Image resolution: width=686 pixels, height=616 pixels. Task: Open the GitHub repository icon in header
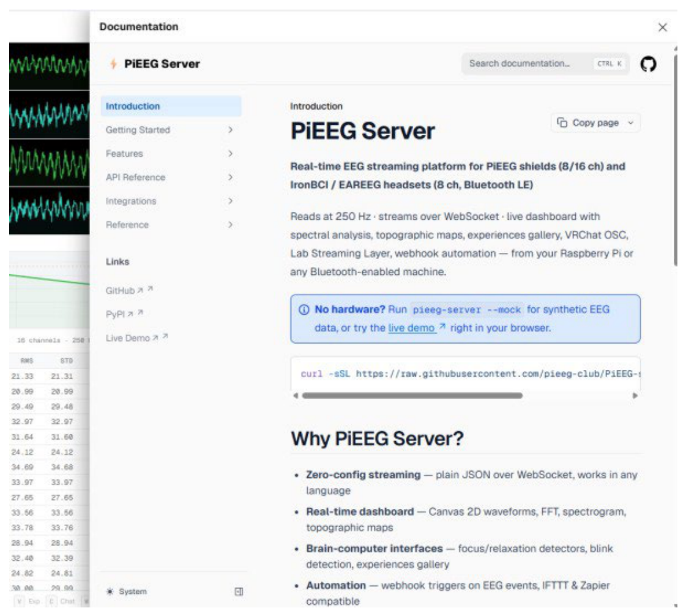(x=648, y=64)
